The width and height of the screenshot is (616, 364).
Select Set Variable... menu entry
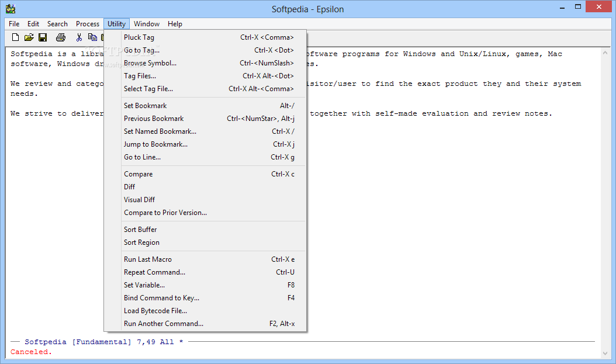tap(205, 285)
